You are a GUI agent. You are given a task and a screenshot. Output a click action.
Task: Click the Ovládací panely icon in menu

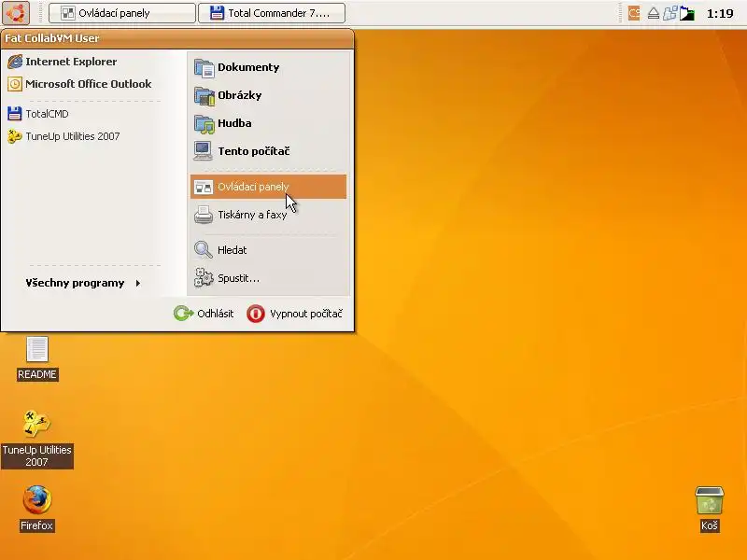click(x=204, y=188)
